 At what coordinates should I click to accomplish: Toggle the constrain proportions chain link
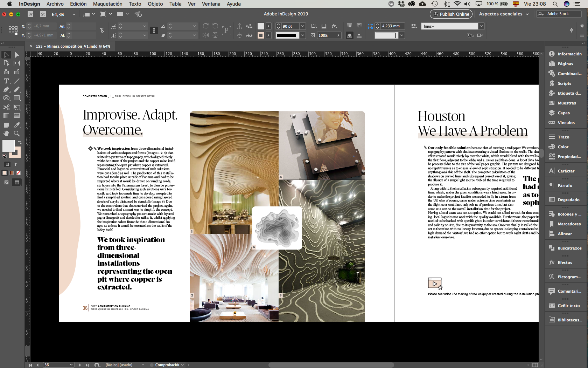click(102, 30)
